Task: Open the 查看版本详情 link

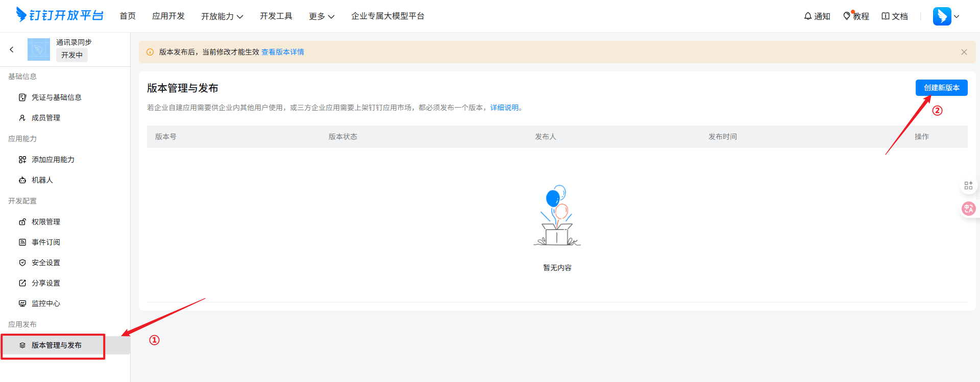Action: [283, 52]
